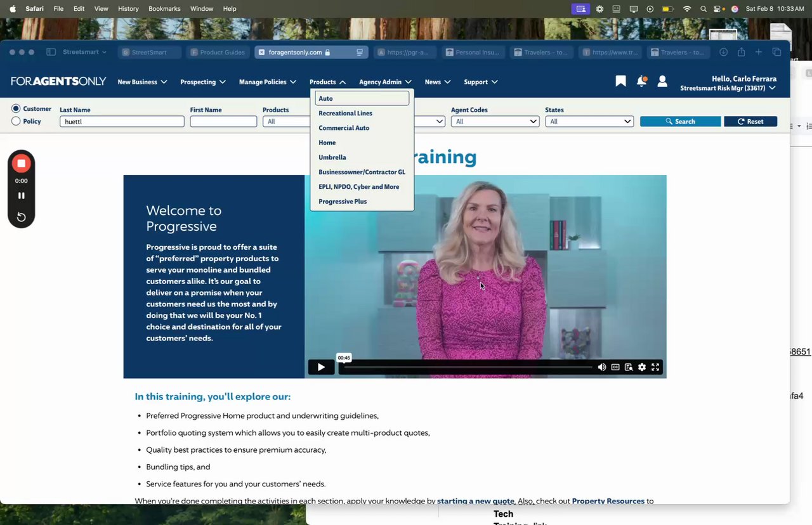Click the Safari share icon
The image size is (812, 525).
741,52
